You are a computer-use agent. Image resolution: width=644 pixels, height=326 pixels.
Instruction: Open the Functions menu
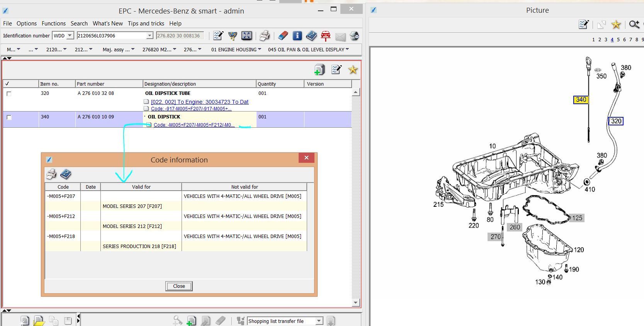coord(54,24)
